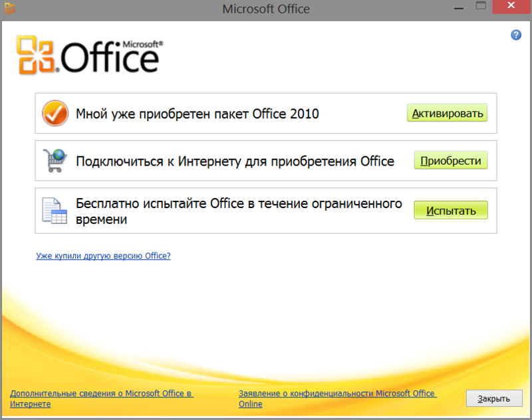Click the Microsoft Office title bar text

266,9
